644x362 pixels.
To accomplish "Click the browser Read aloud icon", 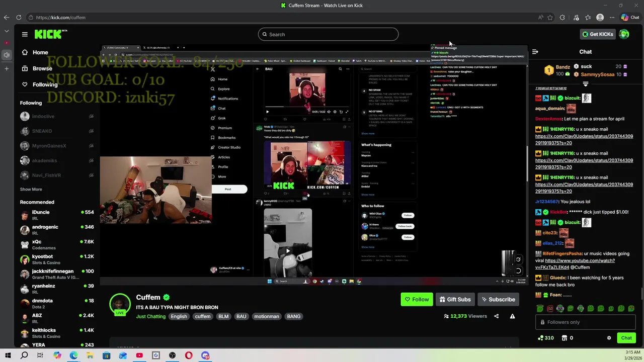I will [540, 17].
